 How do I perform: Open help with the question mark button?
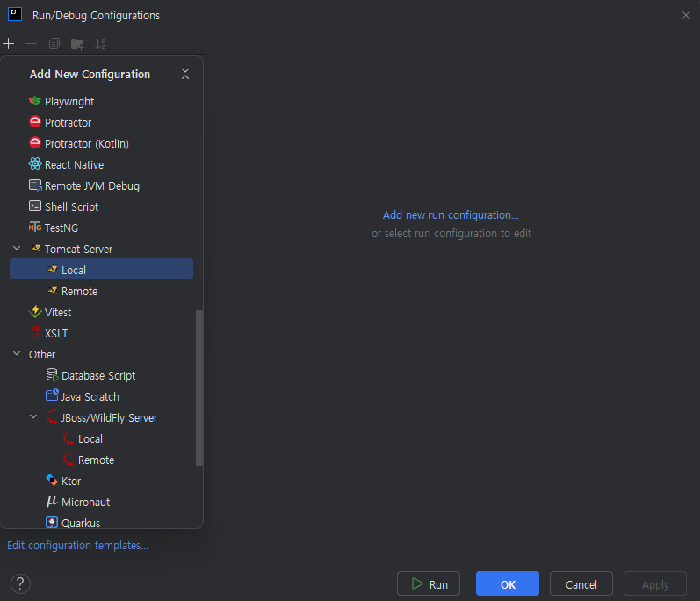[20, 583]
